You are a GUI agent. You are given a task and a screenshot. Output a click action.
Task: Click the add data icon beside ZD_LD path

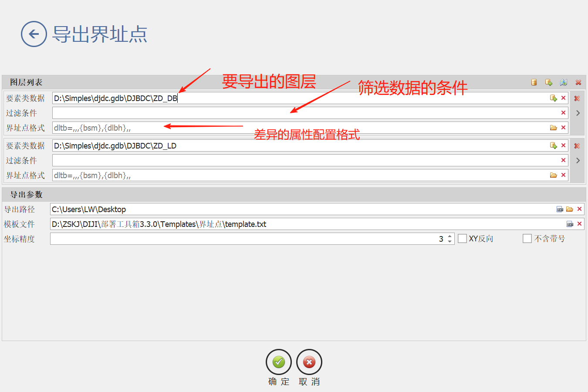(553, 145)
